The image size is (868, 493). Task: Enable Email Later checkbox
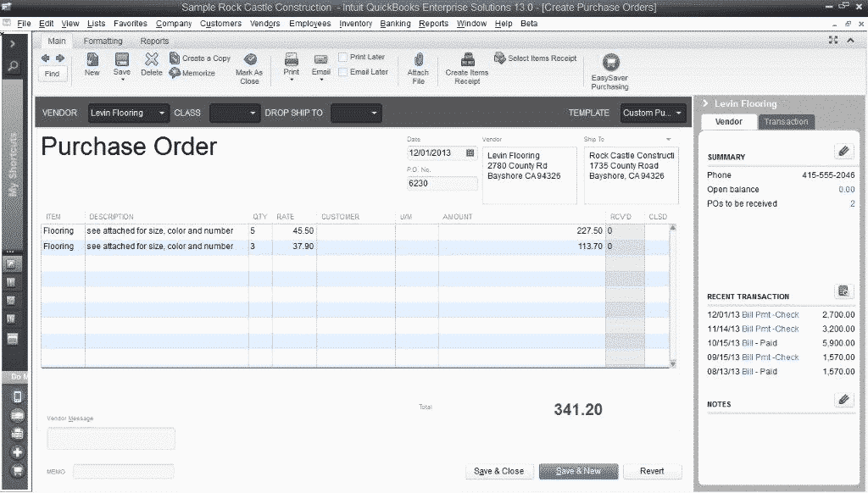pos(343,72)
